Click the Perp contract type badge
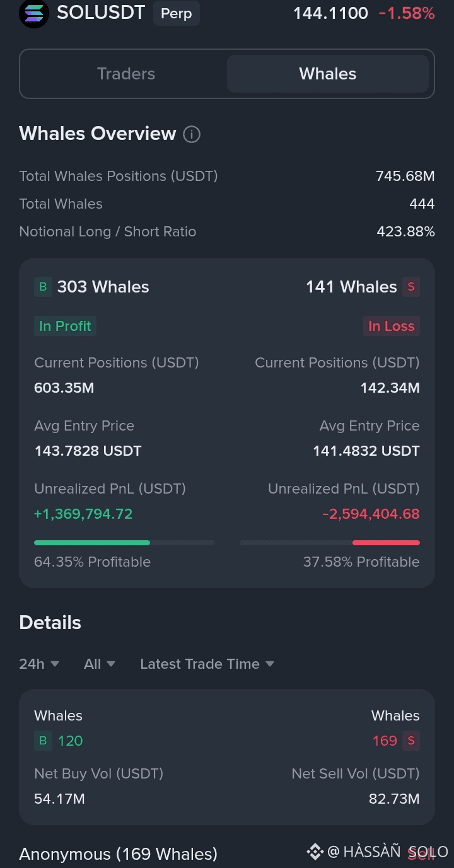 tap(177, 13)
